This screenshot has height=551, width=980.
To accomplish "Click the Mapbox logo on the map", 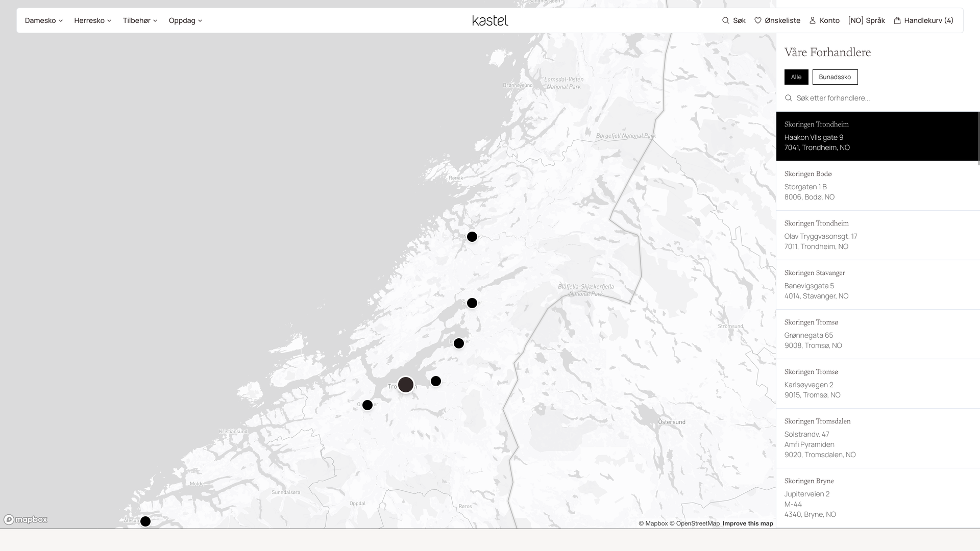I will pos(26,519).
